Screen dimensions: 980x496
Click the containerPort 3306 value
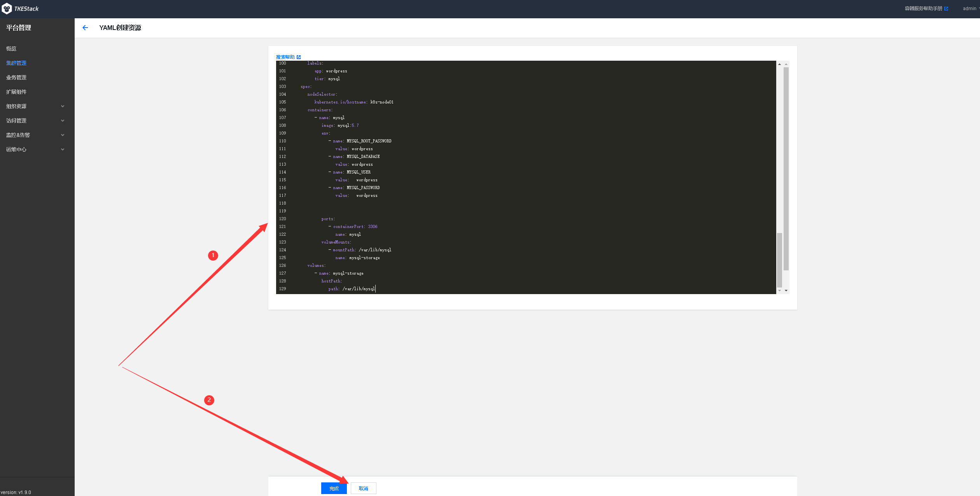pyautogui.click(x=373, y=226)
